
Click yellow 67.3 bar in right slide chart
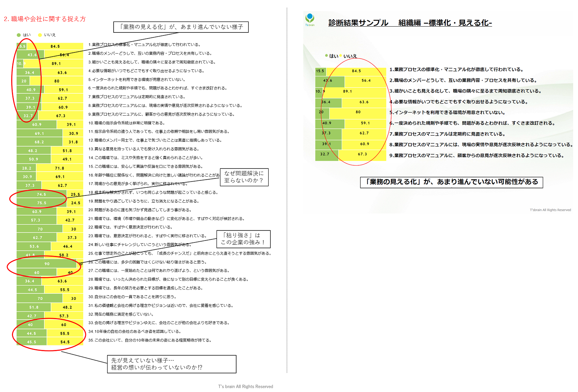(x=362, y=154)
